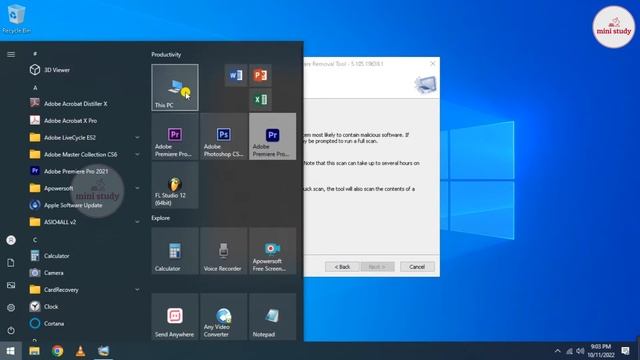The width and height of the screenshot is (640, 360).
Task: Click the Recycle Bin desktop icon
Action: point(16,18)
